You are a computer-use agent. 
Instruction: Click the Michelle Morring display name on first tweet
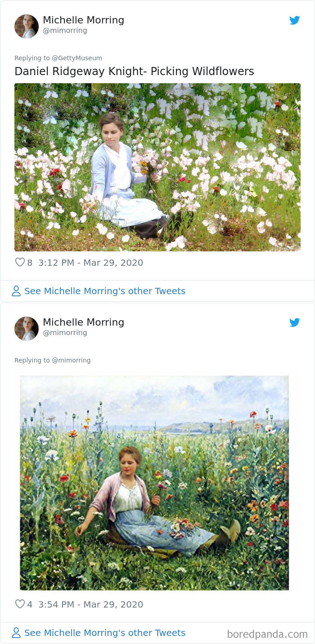[83, 20]
